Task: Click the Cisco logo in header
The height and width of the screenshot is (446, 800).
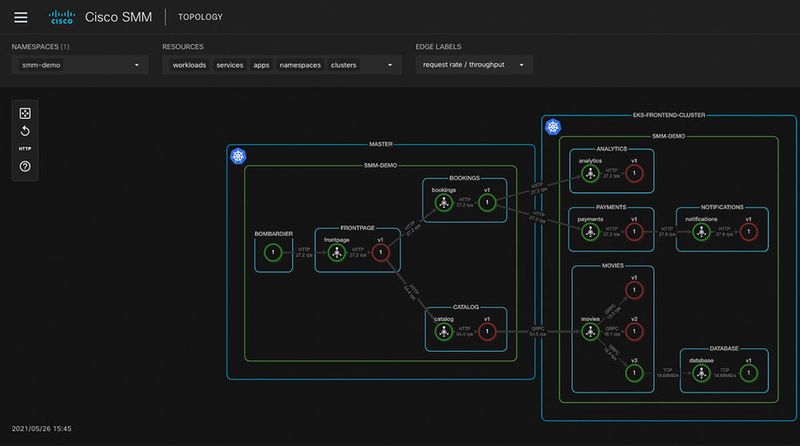Action: (67, 17)
